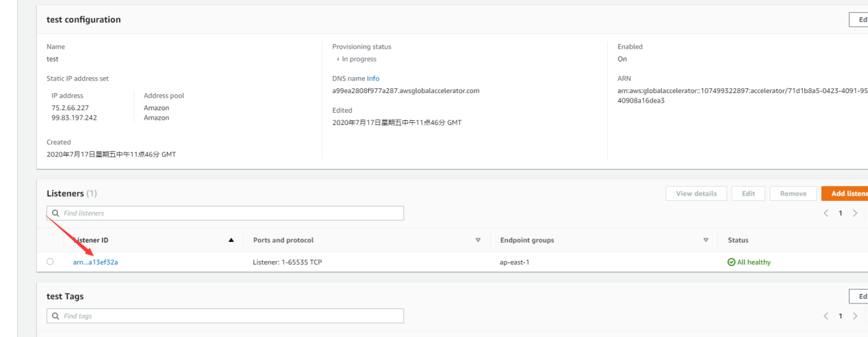868x337 pixels.
Task: Select page number 1 in Listeners pagination
Action: click(841, 213)
